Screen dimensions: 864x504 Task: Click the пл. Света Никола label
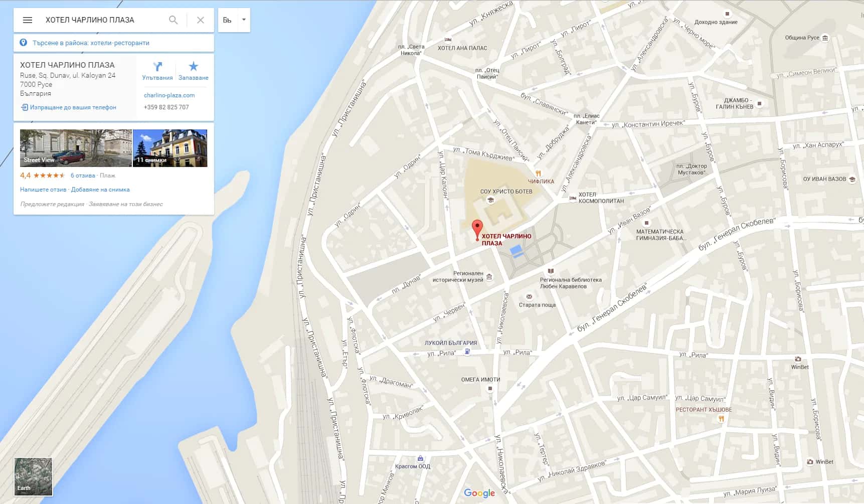click(412, 50)
